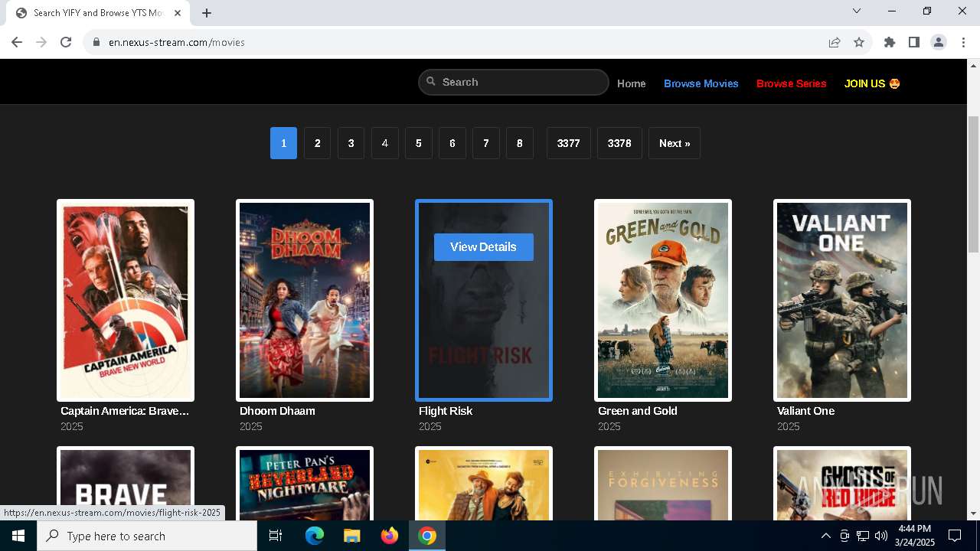Click the Windows taskbar search box

tap(147, 536)
